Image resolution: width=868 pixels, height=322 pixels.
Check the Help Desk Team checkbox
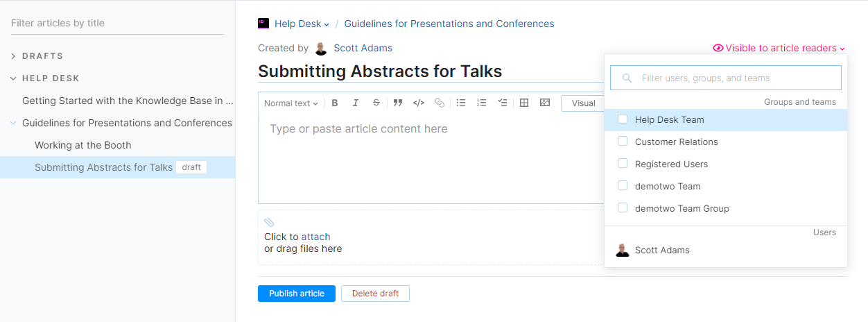click(x=623, y=119)
